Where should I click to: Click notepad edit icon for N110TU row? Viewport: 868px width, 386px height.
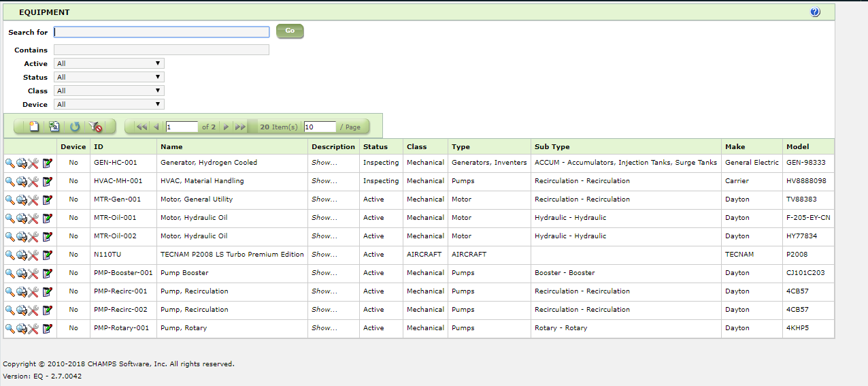(47, 255)
